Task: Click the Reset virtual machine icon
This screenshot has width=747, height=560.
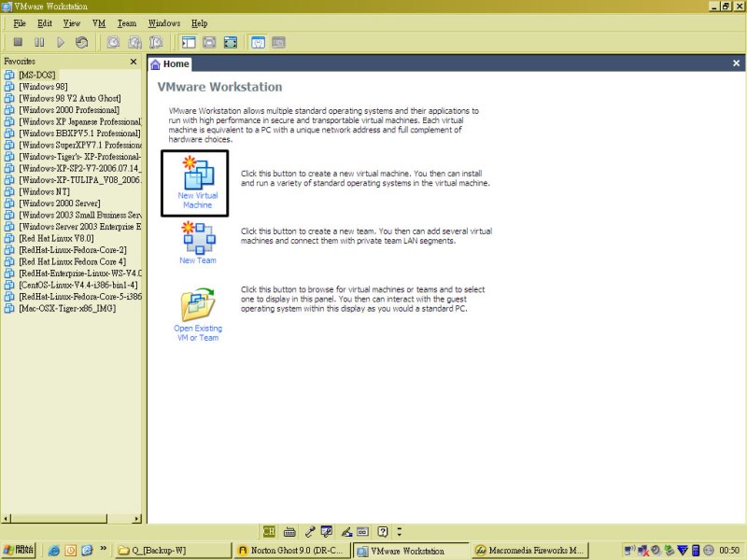Action: tap(81, 42)
